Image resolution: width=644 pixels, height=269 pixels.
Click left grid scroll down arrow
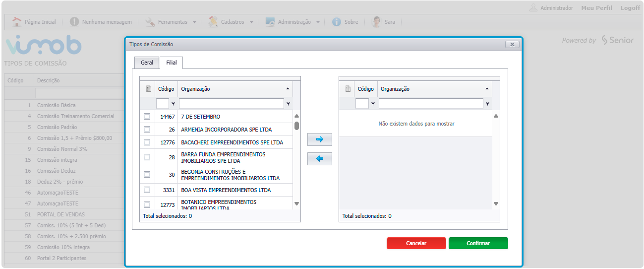pos(296,203)
